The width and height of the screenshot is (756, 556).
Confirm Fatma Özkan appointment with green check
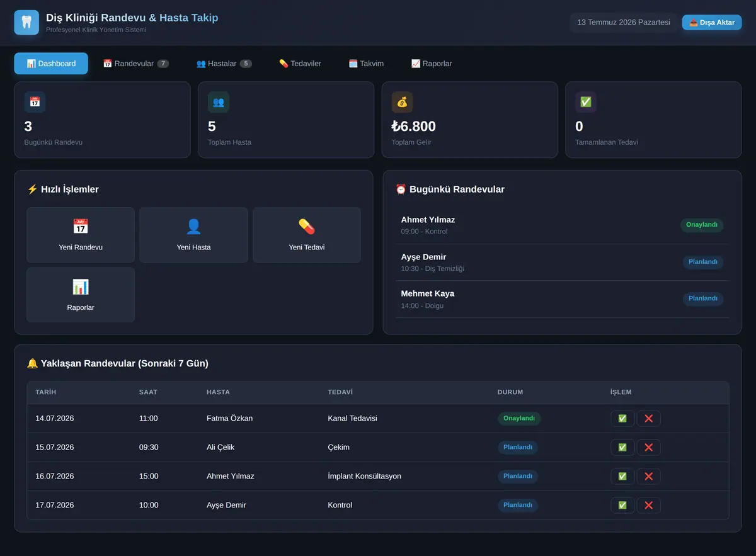622,419
